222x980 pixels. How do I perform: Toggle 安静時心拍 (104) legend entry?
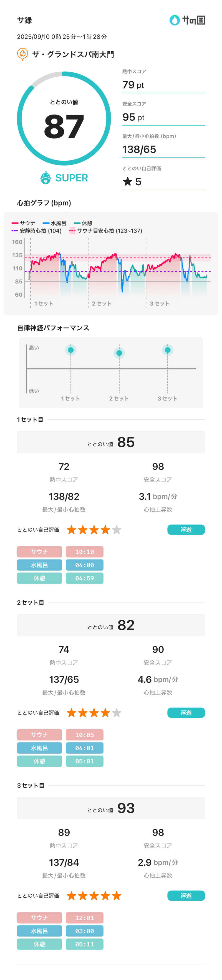click(37, 231)
